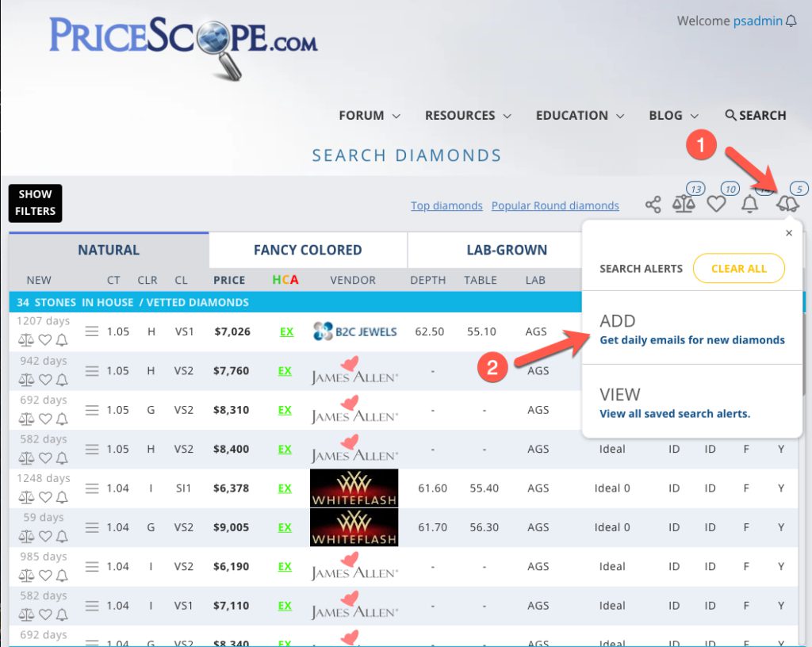Open the compare scales icon with badge 13

pos(684,204)
